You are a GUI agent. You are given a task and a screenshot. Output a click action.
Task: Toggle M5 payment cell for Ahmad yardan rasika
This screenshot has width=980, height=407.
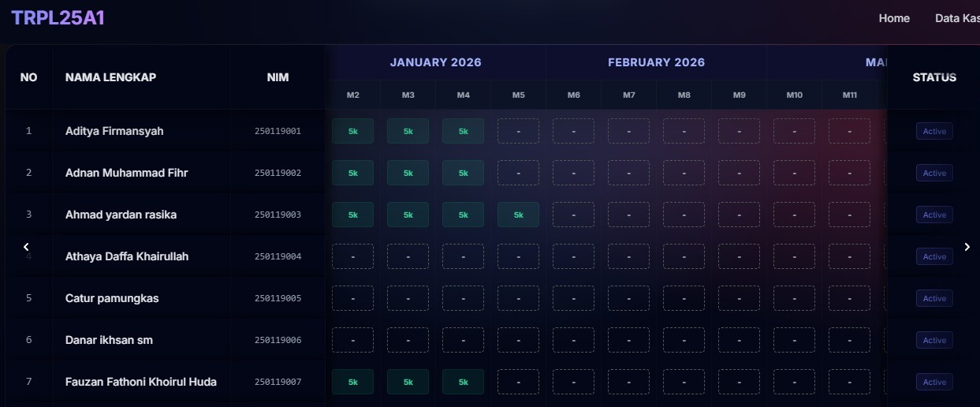[x=518, y=215]
